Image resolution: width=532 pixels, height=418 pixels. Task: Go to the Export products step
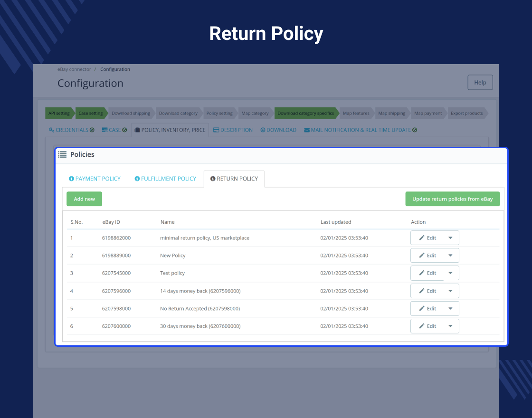tap(467, 114)
